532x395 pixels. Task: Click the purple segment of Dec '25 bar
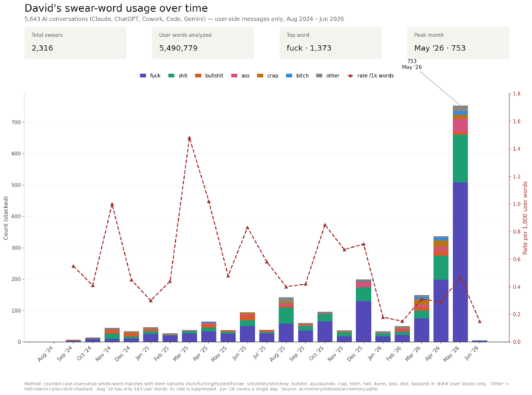click(364, 321)
